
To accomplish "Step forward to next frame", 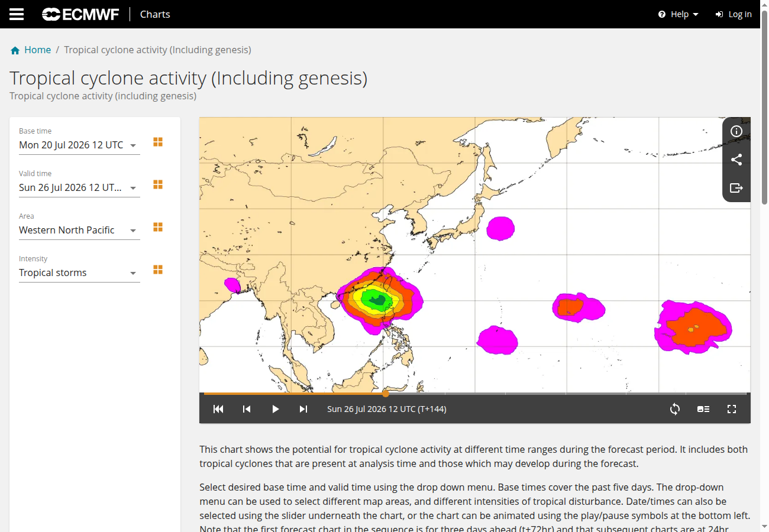I will pyautogui.click(x=303, y=409).
